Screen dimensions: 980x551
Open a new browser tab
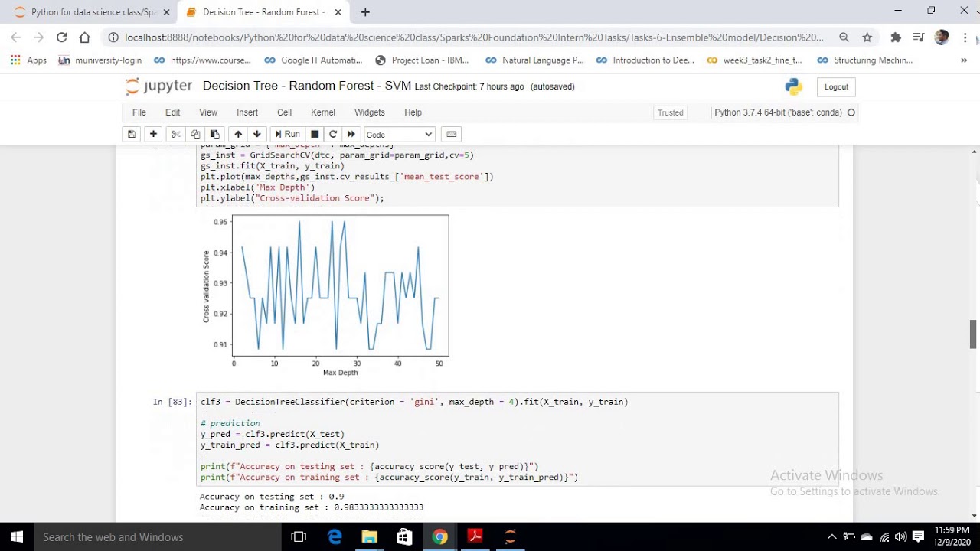click(365, 12)
